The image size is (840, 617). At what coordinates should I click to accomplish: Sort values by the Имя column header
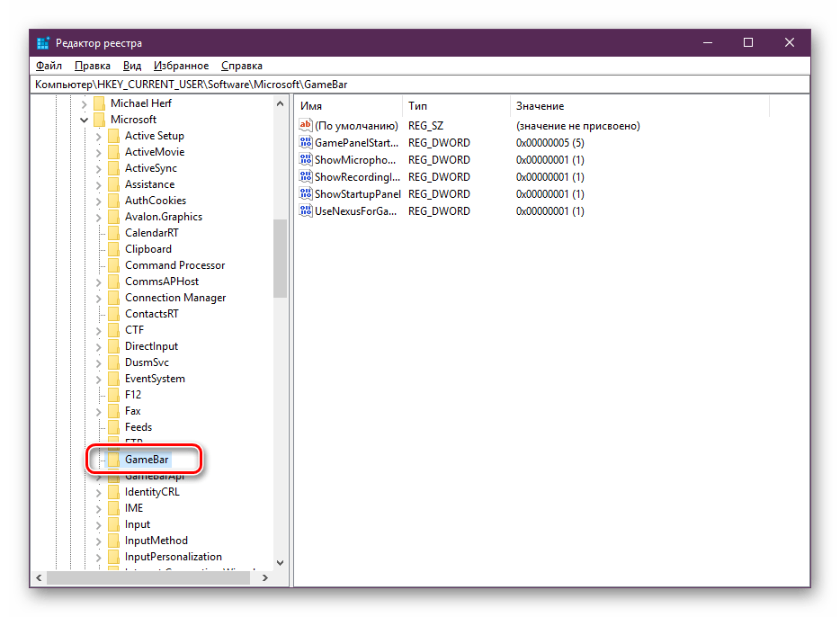point(347,106)
